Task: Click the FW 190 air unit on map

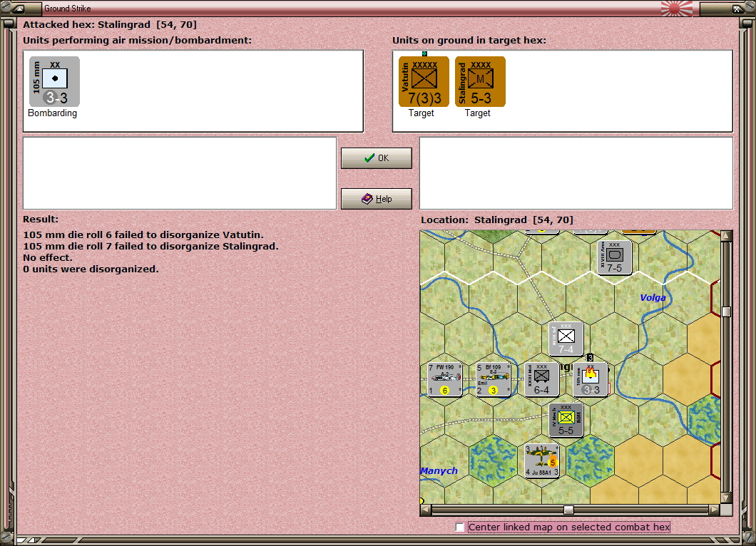Action: pyautogui.click(x=445, y=380)
